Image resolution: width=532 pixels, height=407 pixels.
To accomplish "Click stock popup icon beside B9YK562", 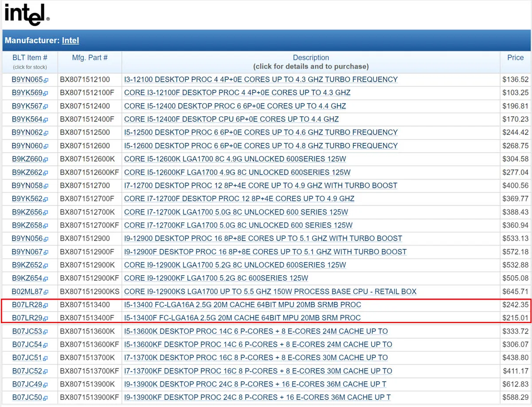I will [x=46, y=200].
